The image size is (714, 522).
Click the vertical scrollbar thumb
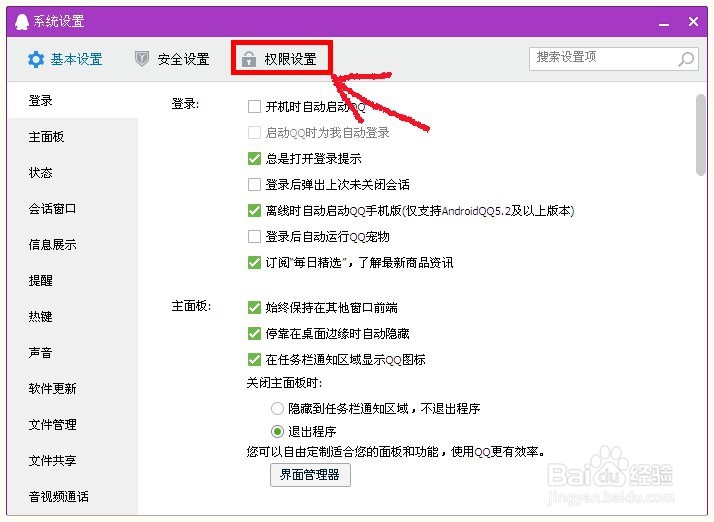pos(701,134)
